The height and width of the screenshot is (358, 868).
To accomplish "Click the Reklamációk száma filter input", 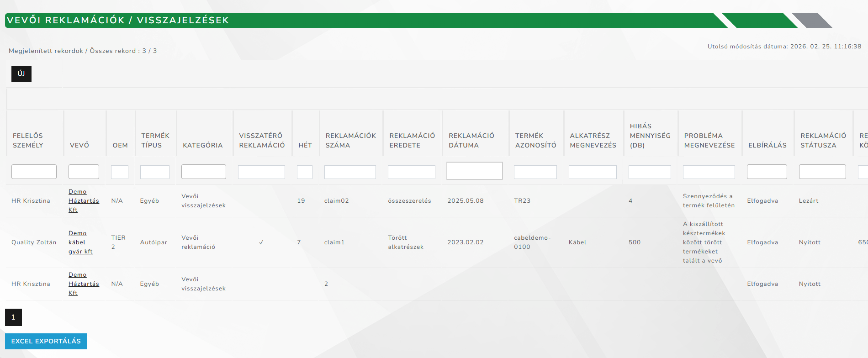I will [x=349, y=172].
